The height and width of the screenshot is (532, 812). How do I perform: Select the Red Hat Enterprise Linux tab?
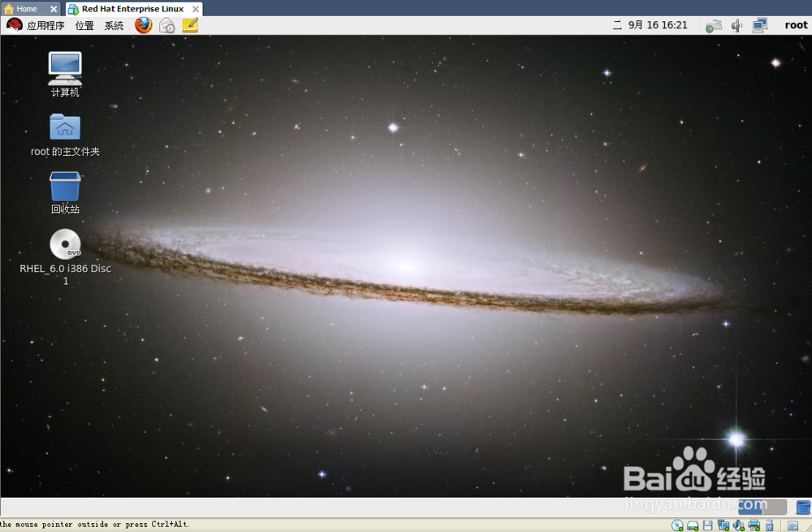coord(132,9)
